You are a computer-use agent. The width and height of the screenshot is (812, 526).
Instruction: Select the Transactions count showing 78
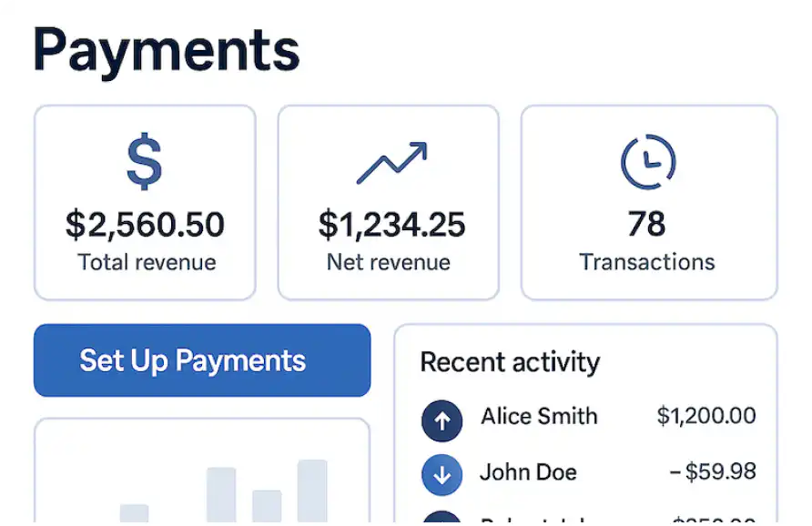coord(647,224)
